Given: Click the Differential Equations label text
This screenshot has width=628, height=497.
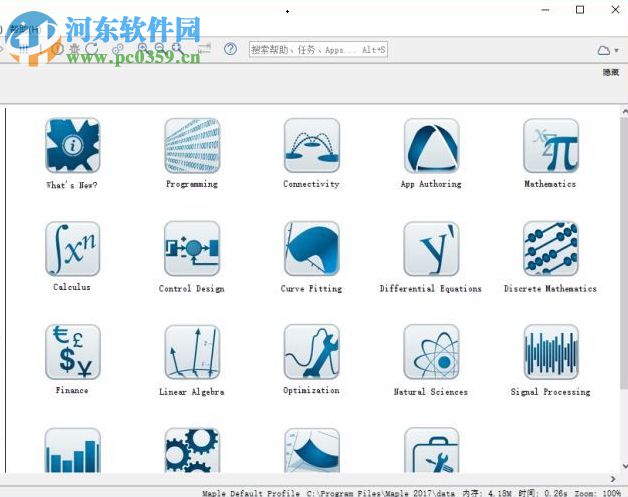Looking at the screenshot, I should [x=431, y=288].
